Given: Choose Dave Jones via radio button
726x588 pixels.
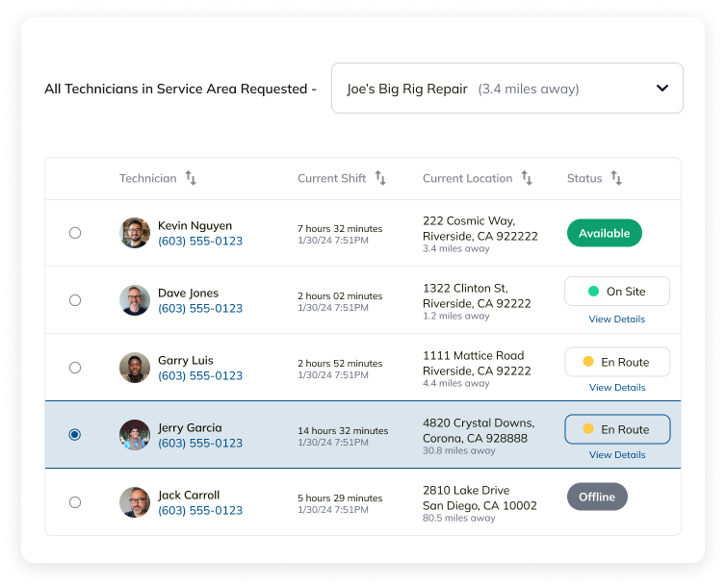Looking at the screenshot, I should pyautogui.click(x=75, y=300).
